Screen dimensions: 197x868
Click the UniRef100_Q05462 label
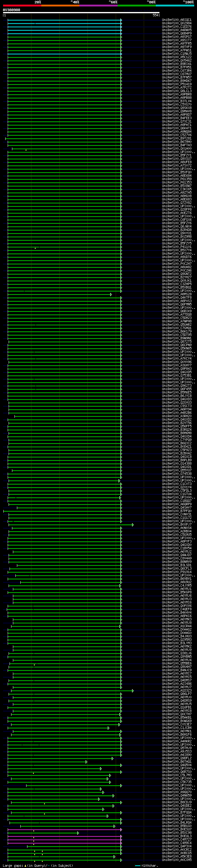177,61
